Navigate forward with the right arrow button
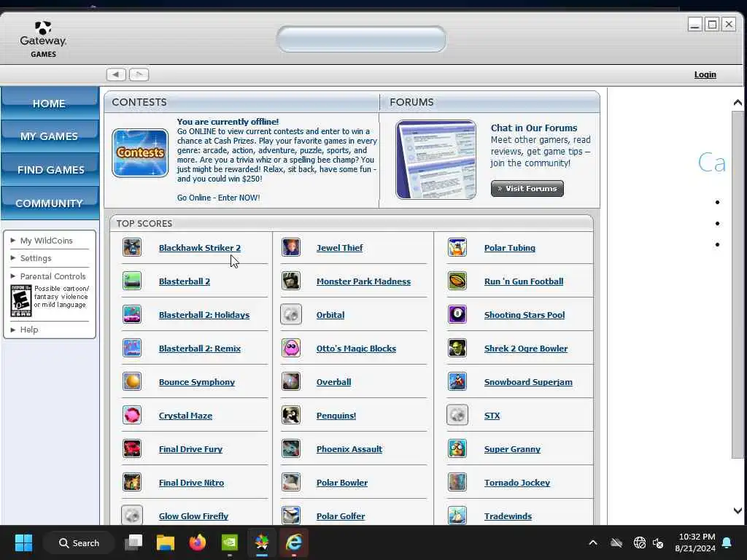 [x=139, y=74]
